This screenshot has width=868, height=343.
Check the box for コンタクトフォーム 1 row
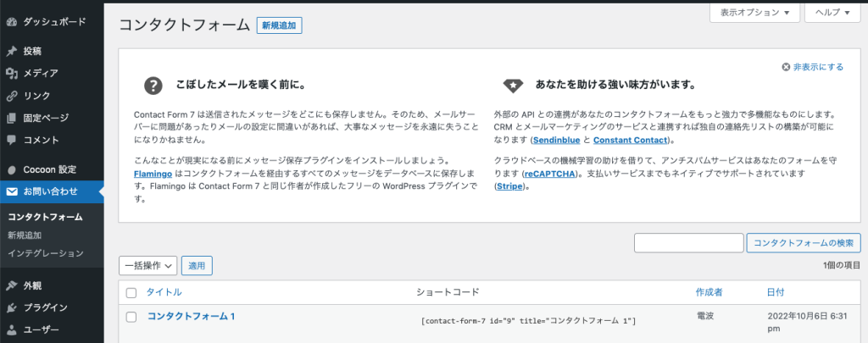(131, 317)
